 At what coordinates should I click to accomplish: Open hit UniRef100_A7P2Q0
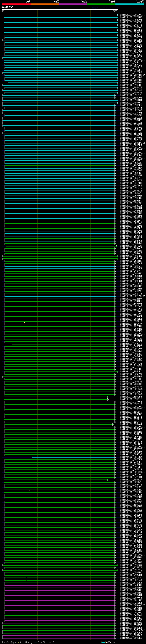pos(131,17)
